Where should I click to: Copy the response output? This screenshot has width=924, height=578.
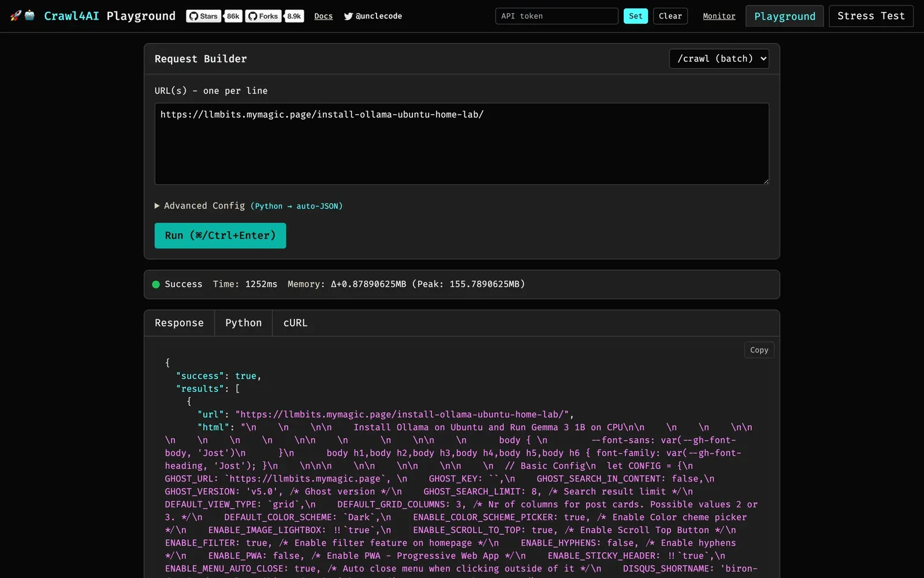tap(759, 350)
